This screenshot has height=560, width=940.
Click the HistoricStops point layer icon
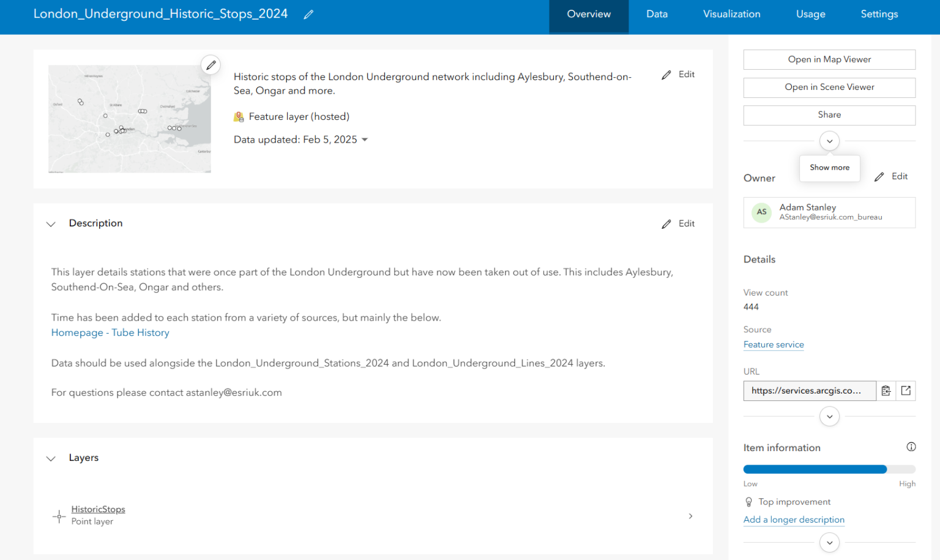[x=59, y=516]
